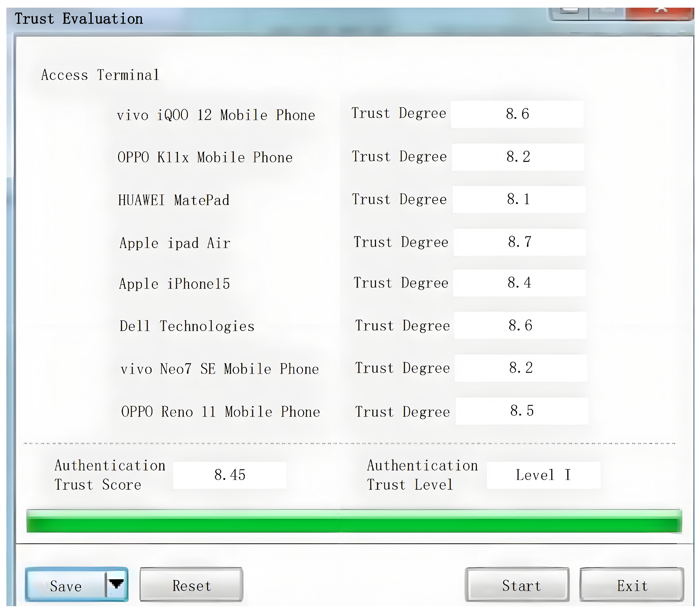Select the HUAWEI MatePad terminal label

click(x=173, y=200)
